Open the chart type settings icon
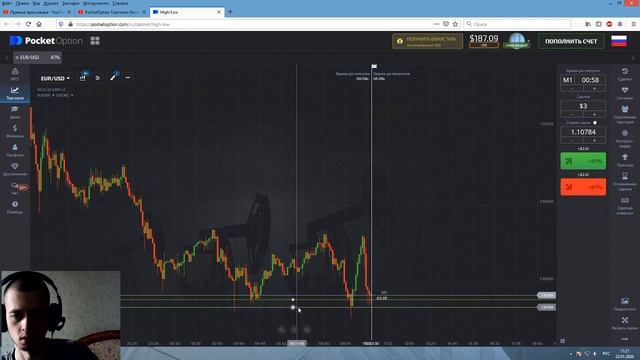This screenshot has width=640, height=360. pos(83,78)
